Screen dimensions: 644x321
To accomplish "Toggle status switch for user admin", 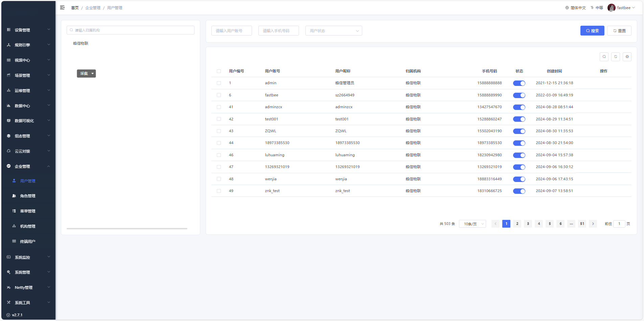I will point(519,83).
